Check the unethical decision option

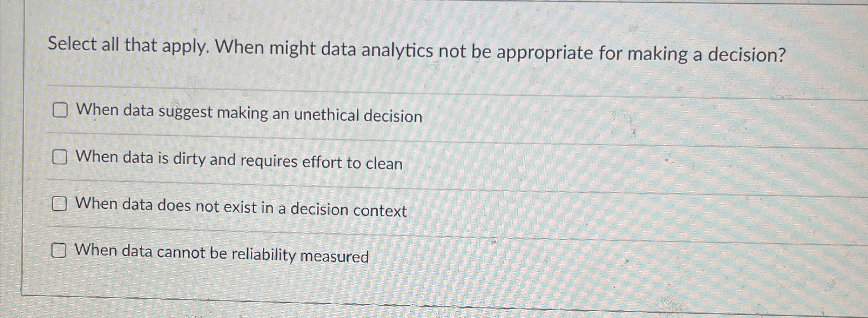tap(60, 111)
